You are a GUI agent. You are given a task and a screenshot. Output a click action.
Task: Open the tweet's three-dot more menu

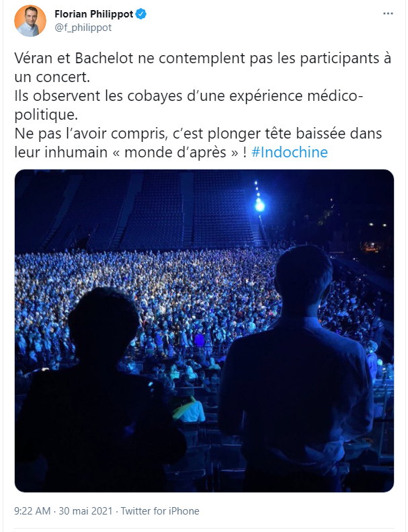pos(388,14)
